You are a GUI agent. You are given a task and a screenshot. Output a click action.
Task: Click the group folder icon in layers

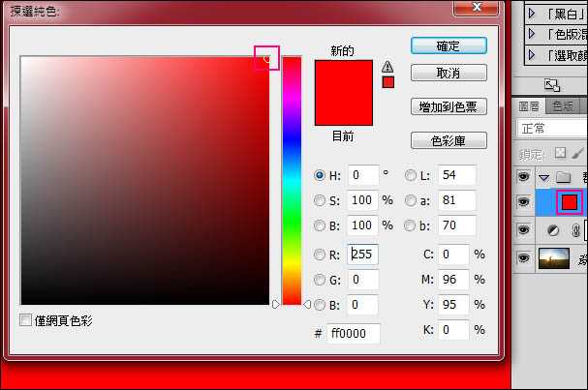[563, 177]
